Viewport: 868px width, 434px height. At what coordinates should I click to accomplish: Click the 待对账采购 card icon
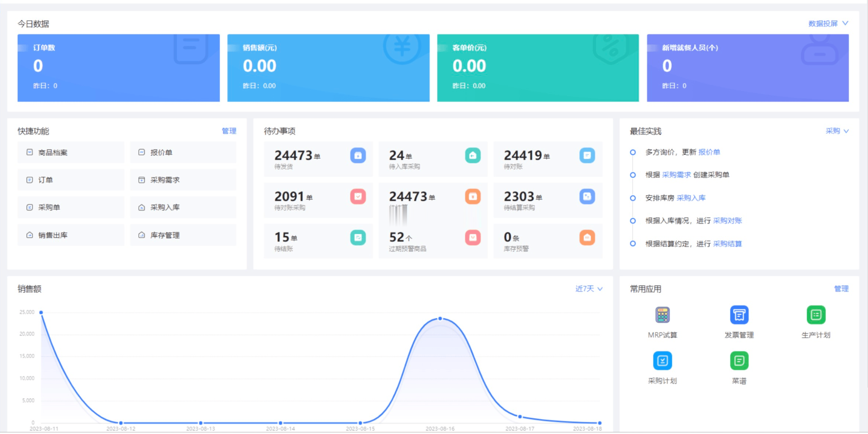pyautogui.click(x=358, y=196)
